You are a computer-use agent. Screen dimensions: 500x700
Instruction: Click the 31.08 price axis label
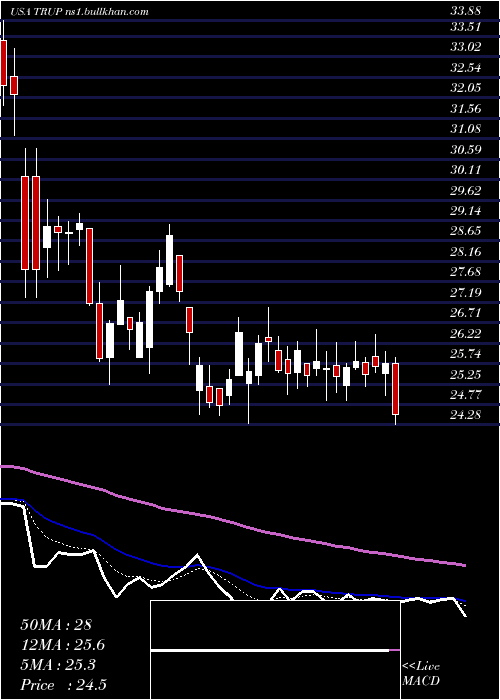(x=465, y=129)
